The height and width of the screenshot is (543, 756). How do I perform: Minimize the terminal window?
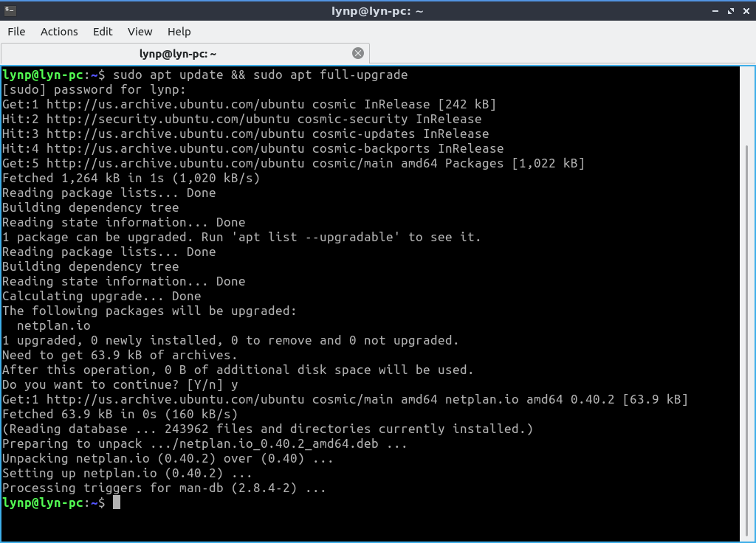[715, 11]
